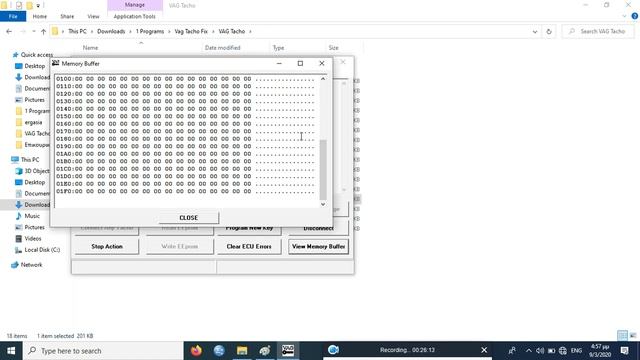Click CLOSE in Memory Buffer dialog
Viewport: 640px width, 360px height.
pyautogui.click(x=189, y=218)
